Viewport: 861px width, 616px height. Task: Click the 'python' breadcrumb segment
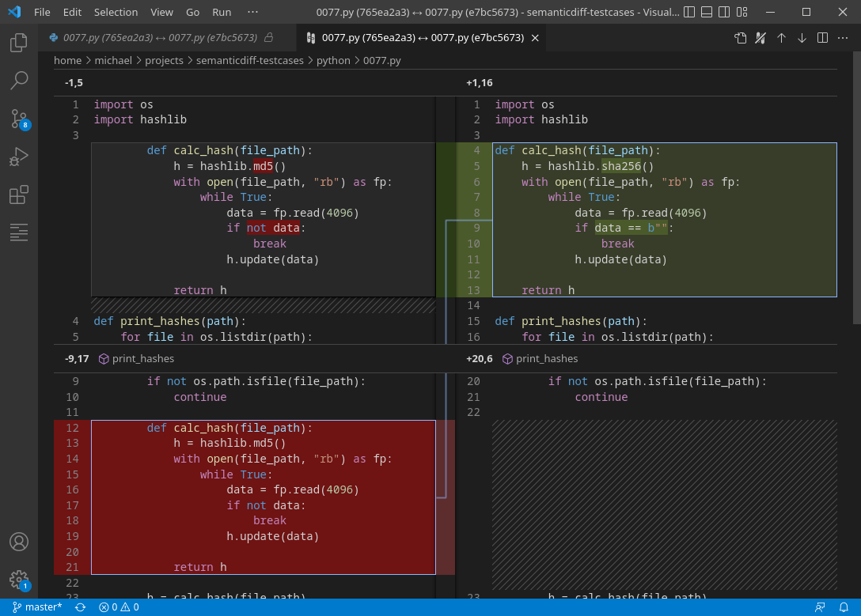click(x=333, y=60)
